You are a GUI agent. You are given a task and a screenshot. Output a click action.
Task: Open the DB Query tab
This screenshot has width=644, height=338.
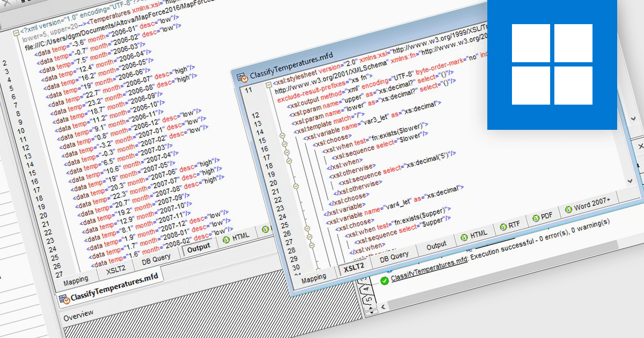[394, 255]
